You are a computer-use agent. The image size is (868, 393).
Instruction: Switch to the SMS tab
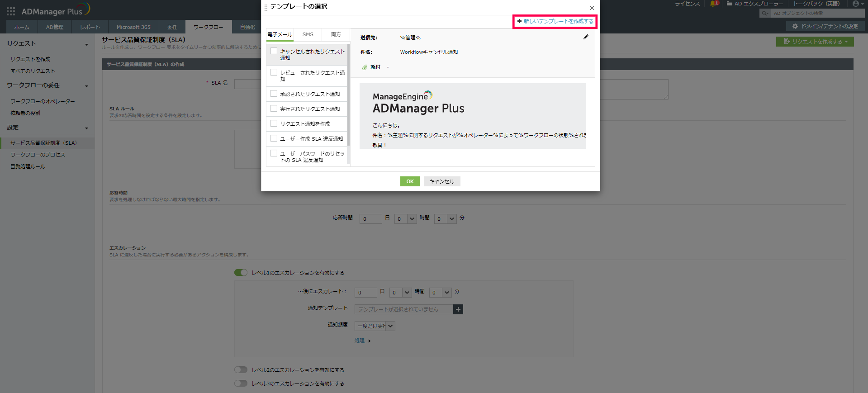[308, 35]
